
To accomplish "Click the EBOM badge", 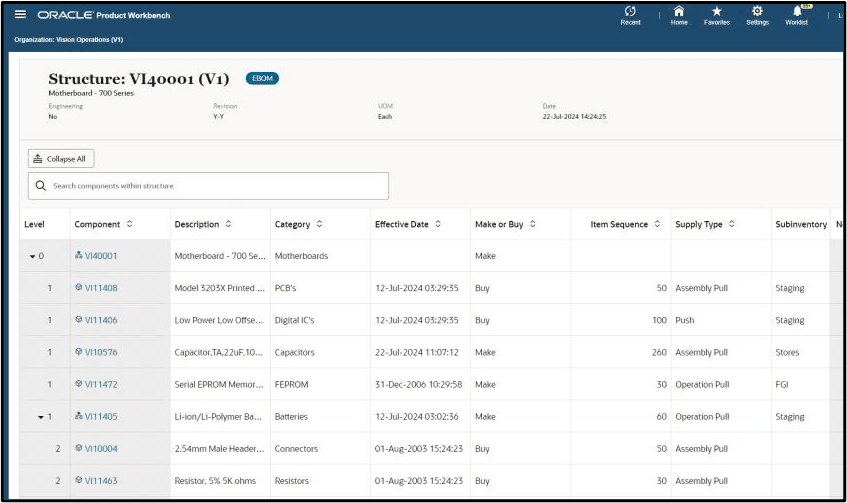I will tap(263, 78).
